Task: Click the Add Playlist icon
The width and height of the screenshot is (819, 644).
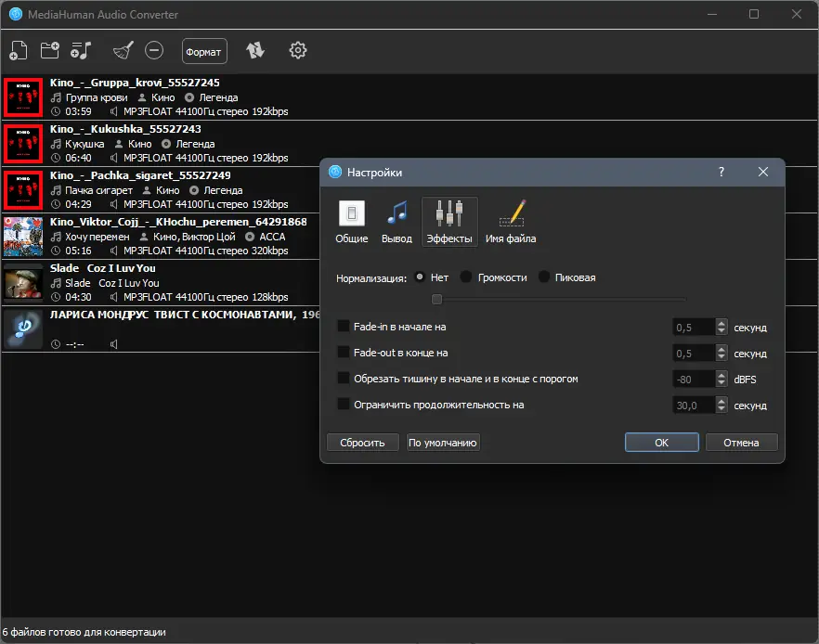Action: point(81,50)
